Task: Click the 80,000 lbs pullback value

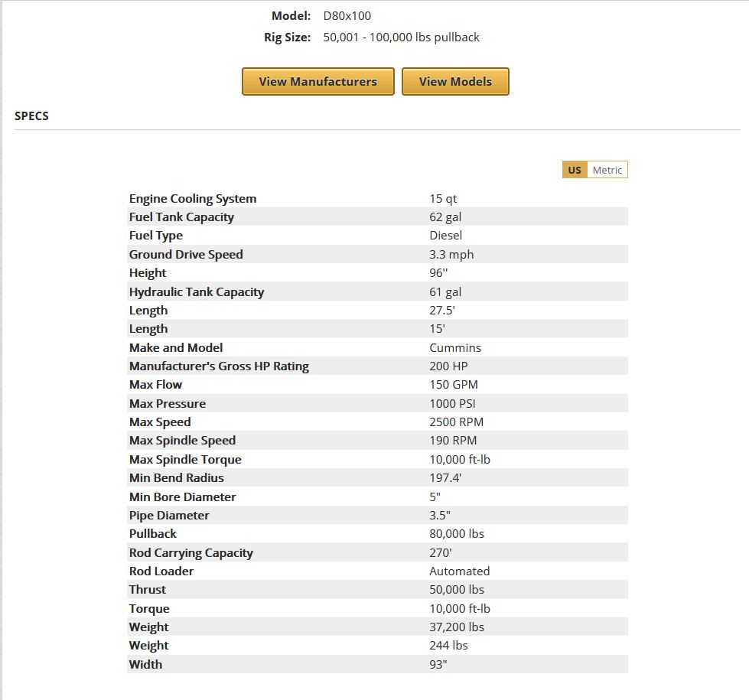Action: 457,534
